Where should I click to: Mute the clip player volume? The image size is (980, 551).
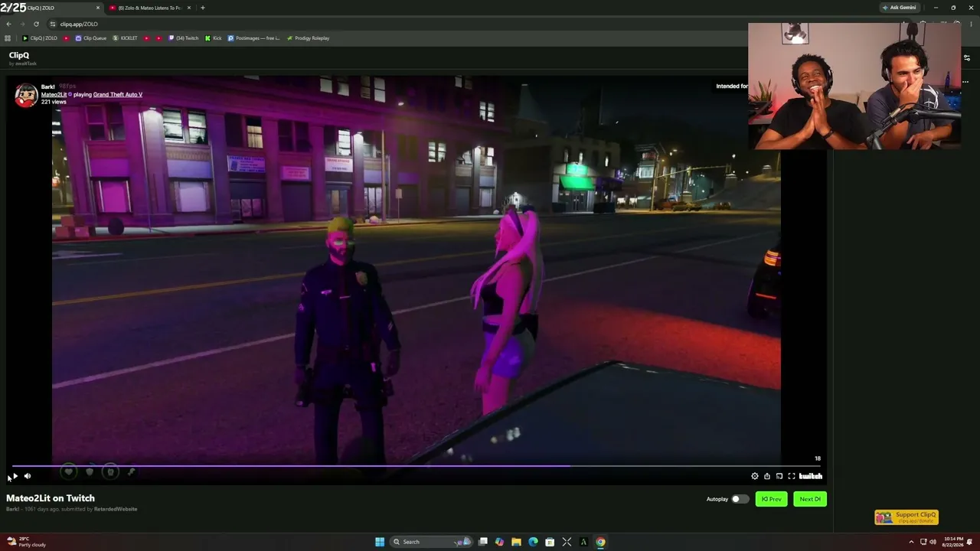click(x=28, y=476)
